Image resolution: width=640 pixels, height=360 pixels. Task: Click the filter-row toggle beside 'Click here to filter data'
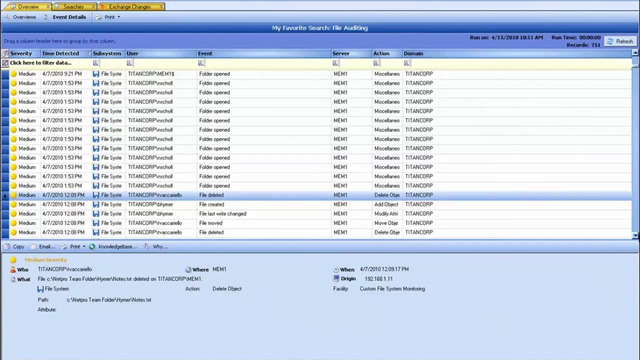pos(5,63)
